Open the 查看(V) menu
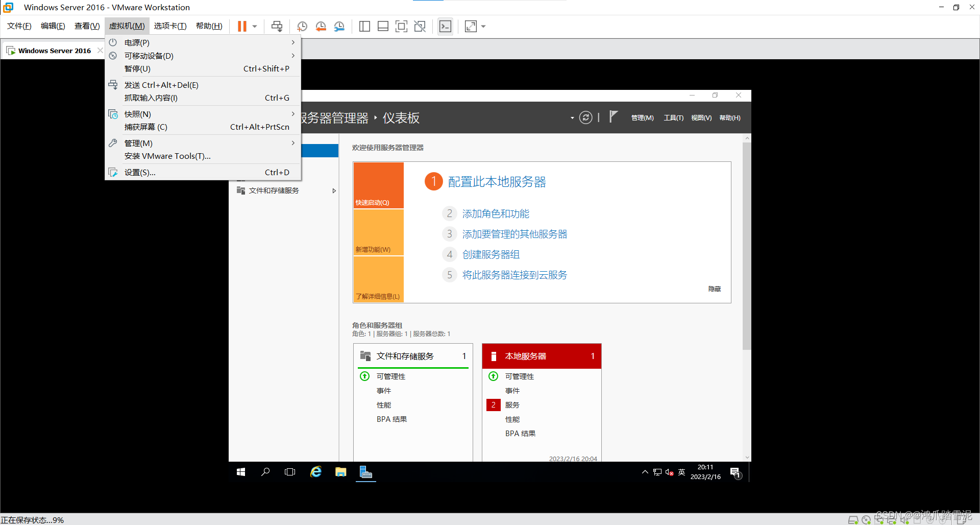Viewport: 980px width, 525px height. [87, 26]
